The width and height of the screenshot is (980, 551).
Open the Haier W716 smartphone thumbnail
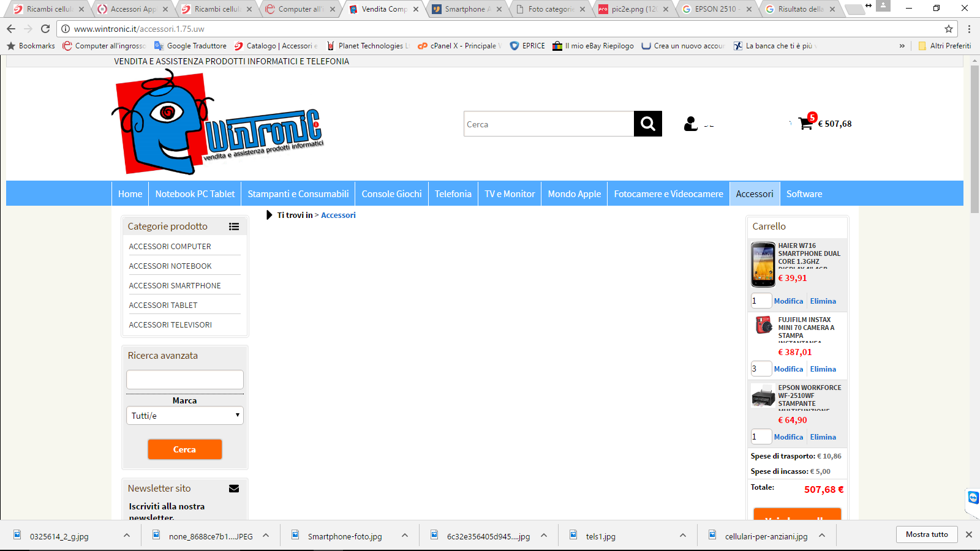(763, 264)
